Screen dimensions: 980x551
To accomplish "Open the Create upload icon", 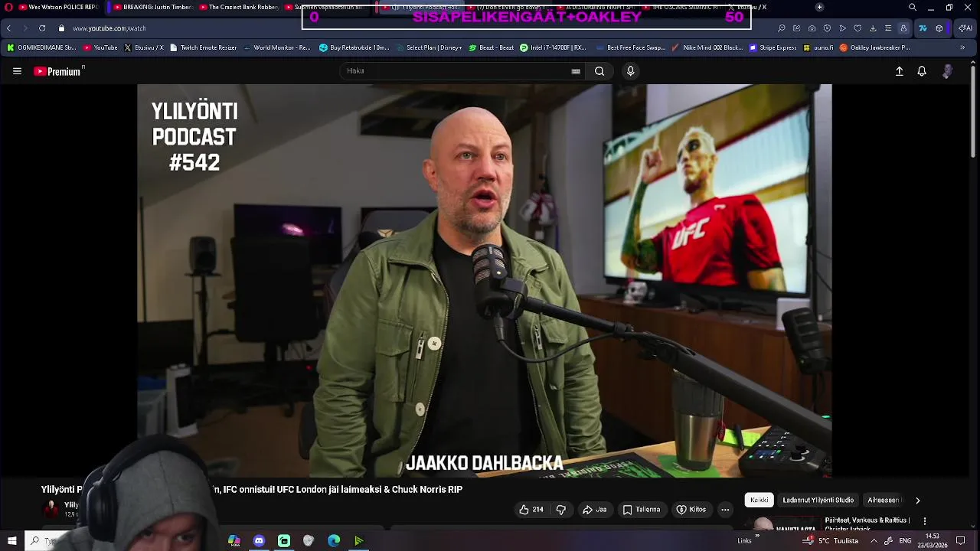I will coord(900,71).
